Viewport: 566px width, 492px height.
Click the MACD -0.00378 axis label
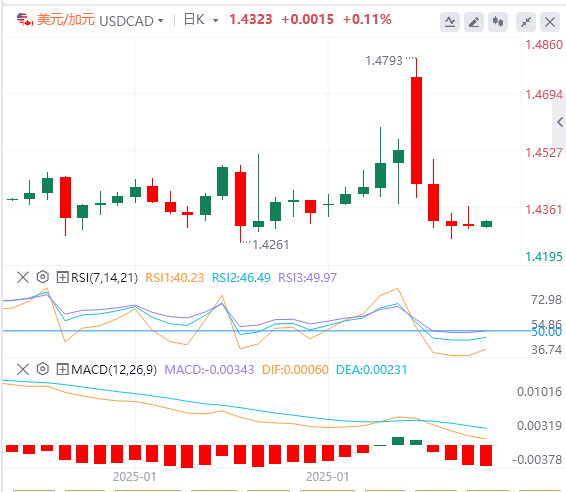(537, 460)
